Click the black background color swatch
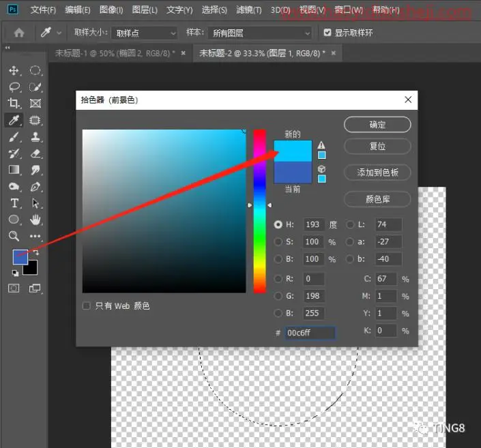 point(31,269)
